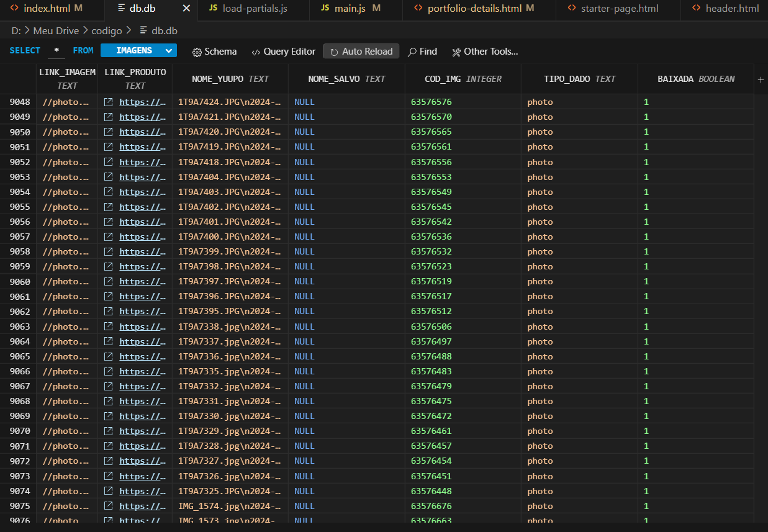Open external link icon in row 9058

point(109,251)
